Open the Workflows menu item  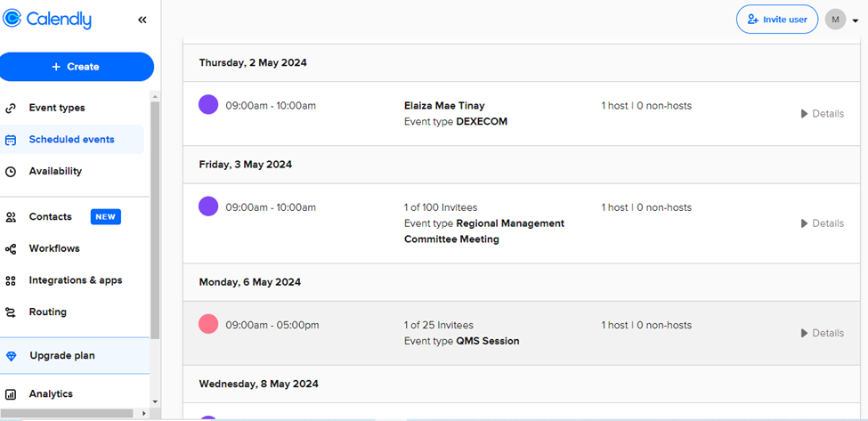pyautogui.click(x=54, y=248)
